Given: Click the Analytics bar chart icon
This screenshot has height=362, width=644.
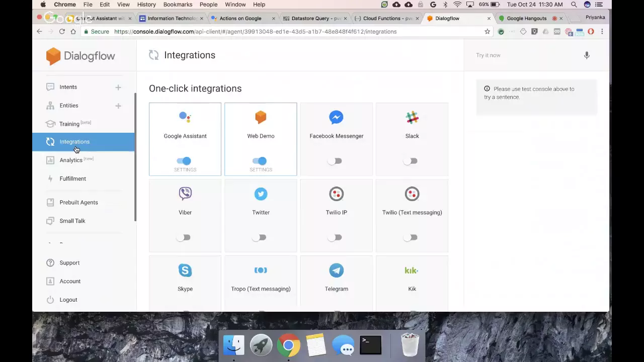Looking at the screenshot, I should click(50, 160).
